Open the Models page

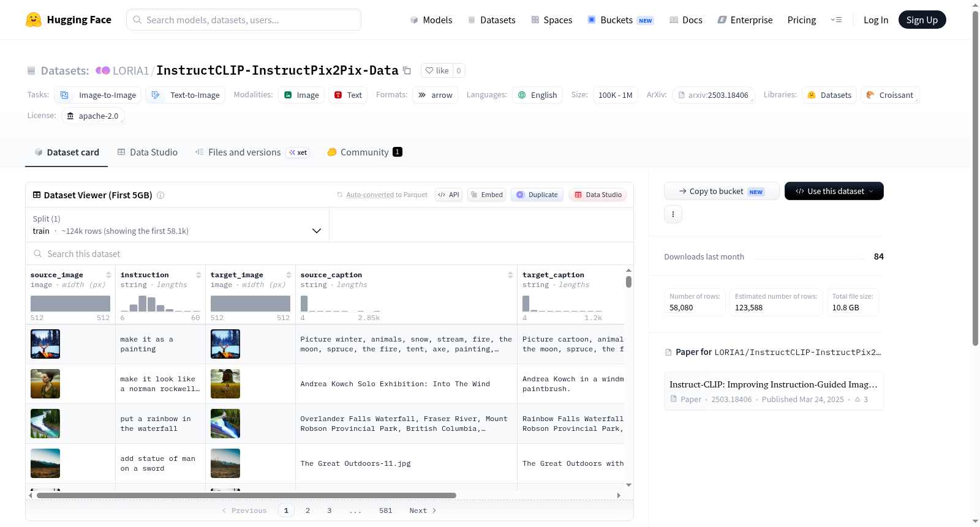431,20
